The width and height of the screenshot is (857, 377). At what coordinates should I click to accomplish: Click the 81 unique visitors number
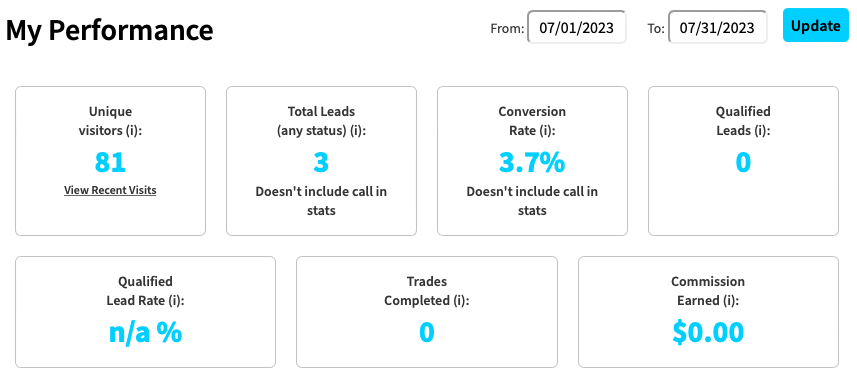110,162
